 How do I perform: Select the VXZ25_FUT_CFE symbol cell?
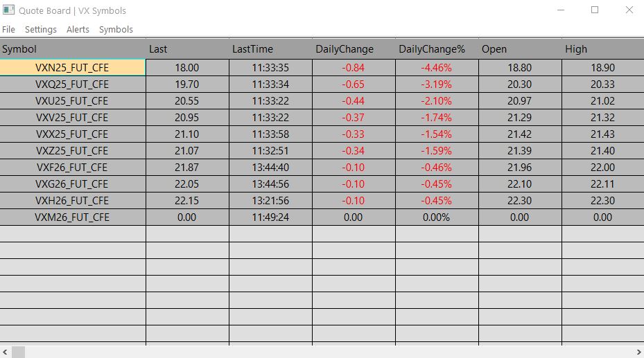point(72,151)
